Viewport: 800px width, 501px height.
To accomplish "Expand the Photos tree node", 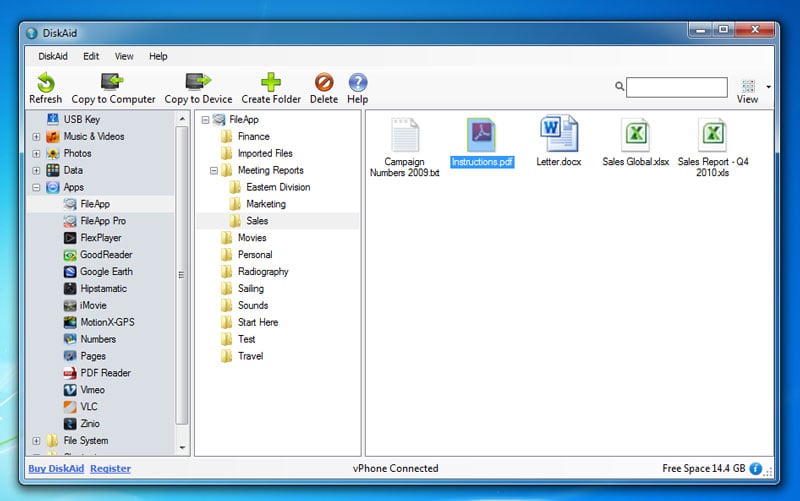I will 36,154.
